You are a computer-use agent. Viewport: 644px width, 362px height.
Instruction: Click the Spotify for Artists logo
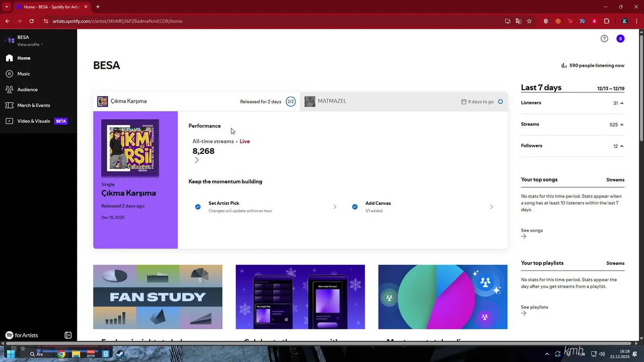pyautogui.click(x=22, y=335)
